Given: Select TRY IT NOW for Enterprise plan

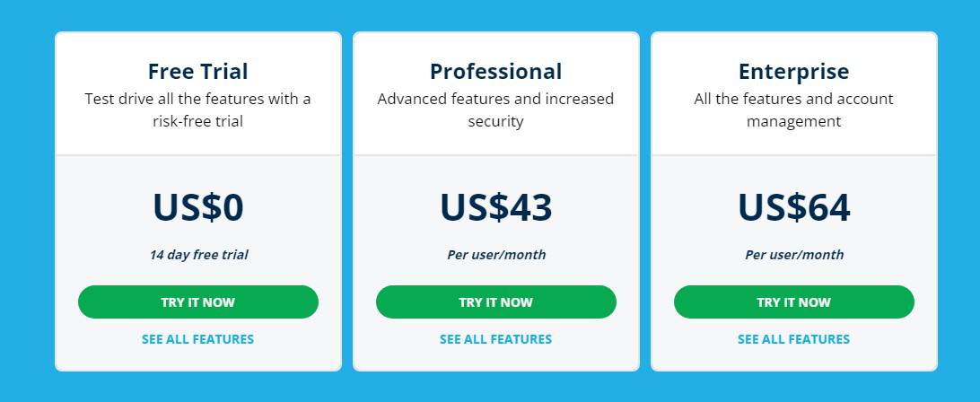Looking at the screenshot, I should point(793,302).
